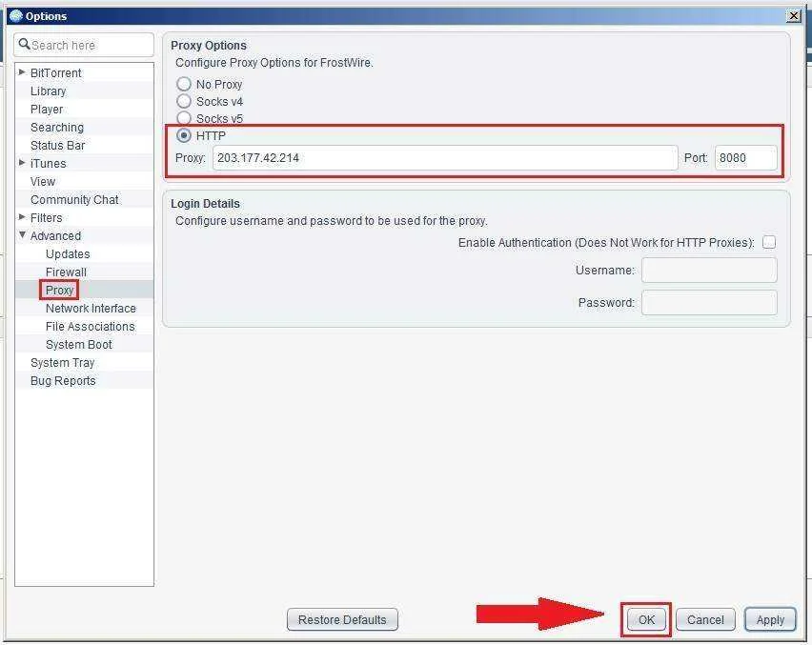The image size is (812, 645).
Task: Expand the BitTorrent tree node
Action: click(x=22, y=72)
